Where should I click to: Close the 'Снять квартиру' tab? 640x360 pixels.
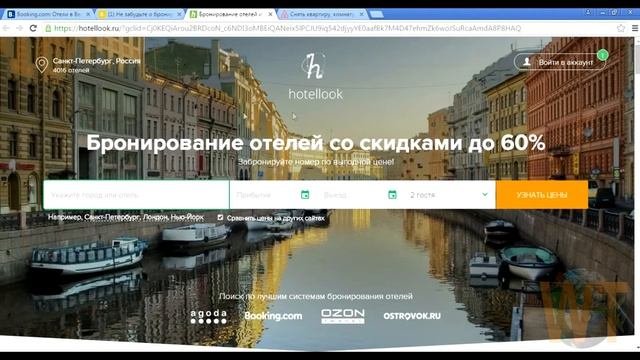[x=361, y=14]
